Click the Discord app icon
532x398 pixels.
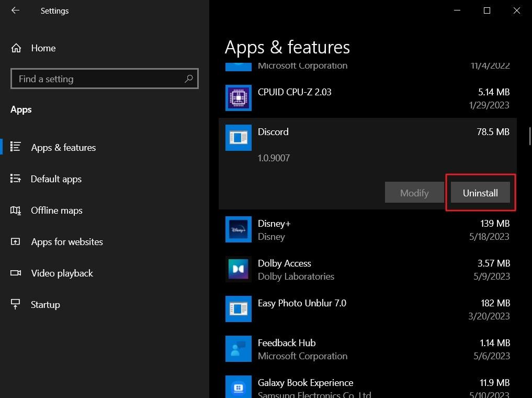tap(239, 138)
